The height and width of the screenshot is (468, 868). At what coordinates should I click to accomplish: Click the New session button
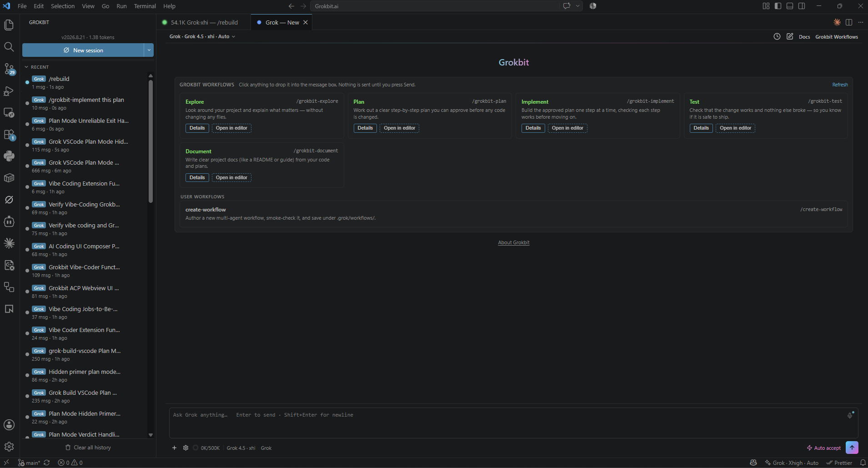pos(83,50)
